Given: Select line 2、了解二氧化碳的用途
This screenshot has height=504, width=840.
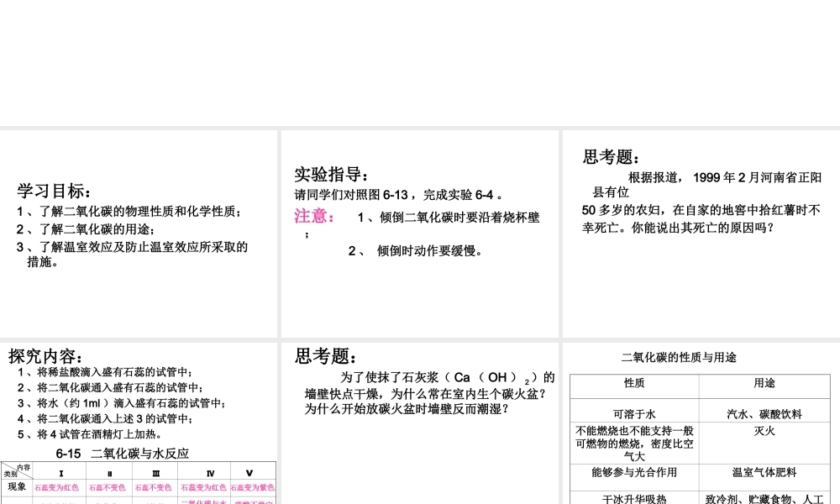Looking at the screenshot, I should click(x=86, y=229).
